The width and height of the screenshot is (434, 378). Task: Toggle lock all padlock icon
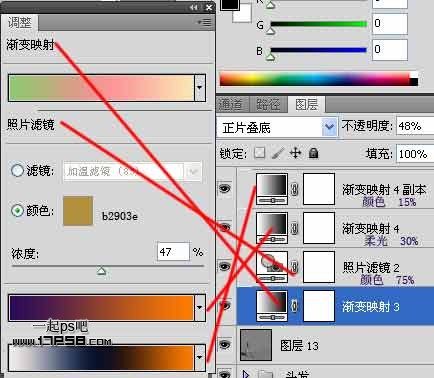click(x=313, y=153)
